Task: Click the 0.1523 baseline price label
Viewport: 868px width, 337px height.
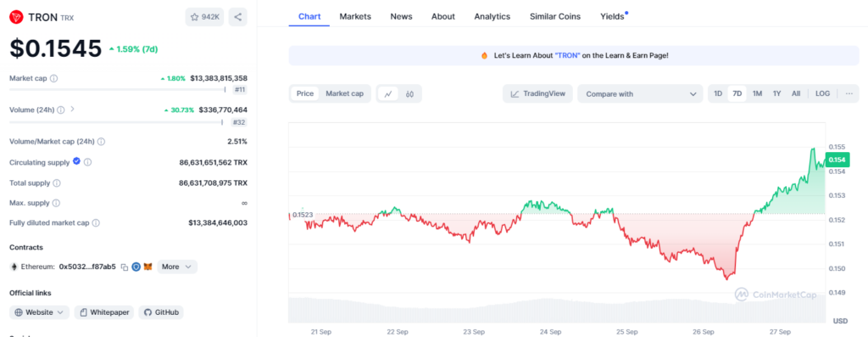Action: [x=303, y=215]
